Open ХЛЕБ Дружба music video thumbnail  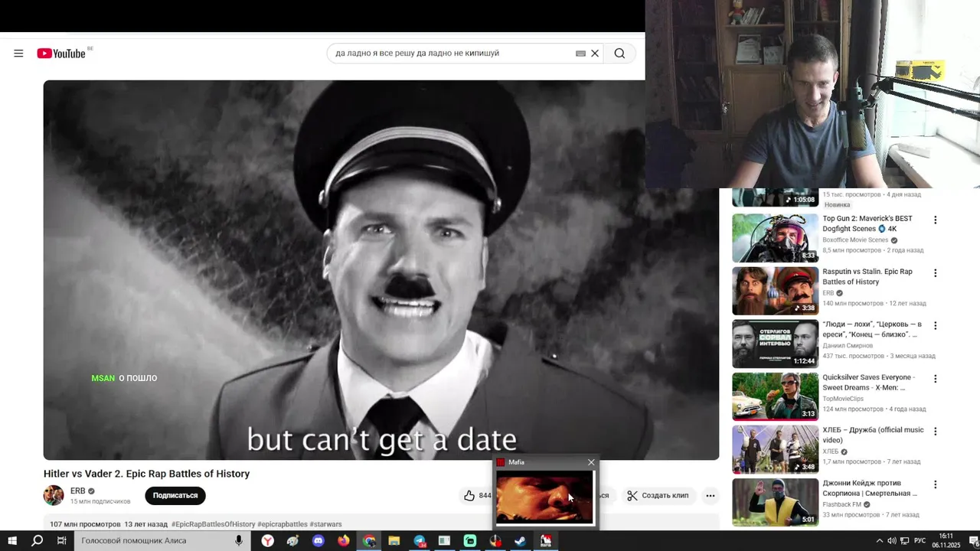(x=775, y=449)
